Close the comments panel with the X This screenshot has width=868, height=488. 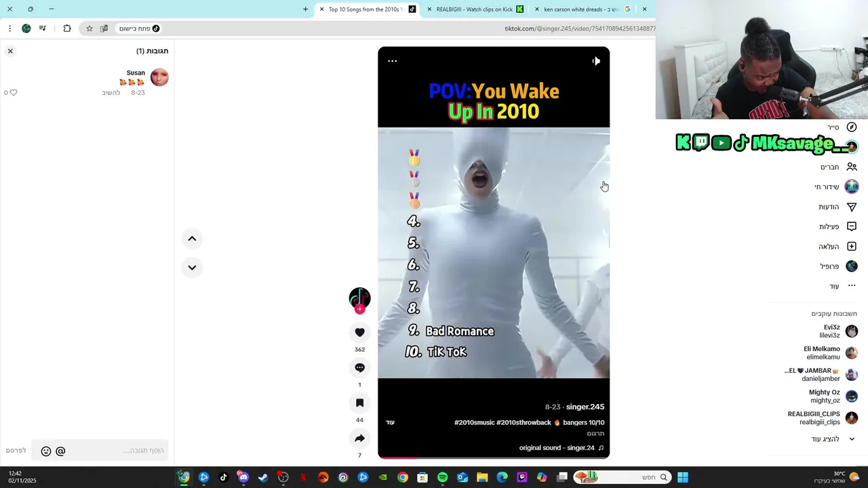coord(10,51)
